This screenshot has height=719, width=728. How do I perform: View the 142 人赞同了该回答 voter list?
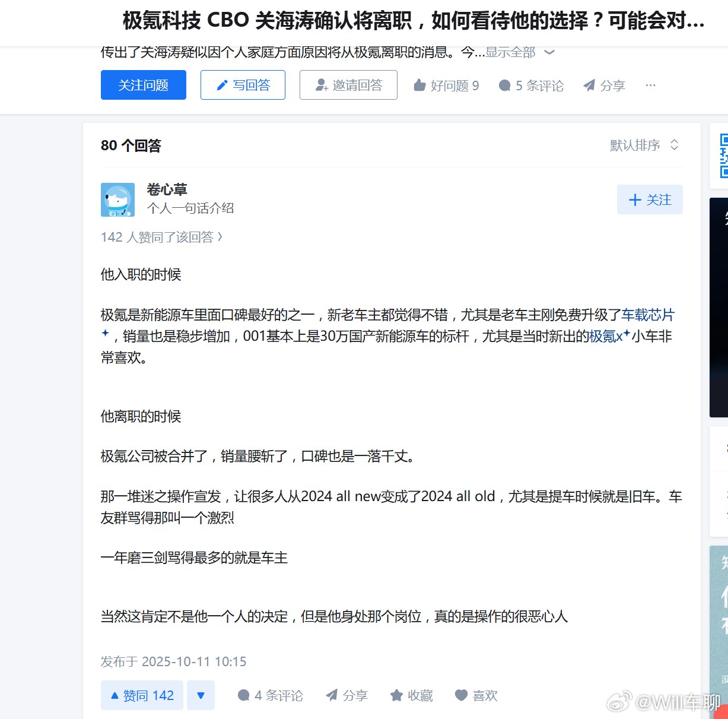point(162,237)
